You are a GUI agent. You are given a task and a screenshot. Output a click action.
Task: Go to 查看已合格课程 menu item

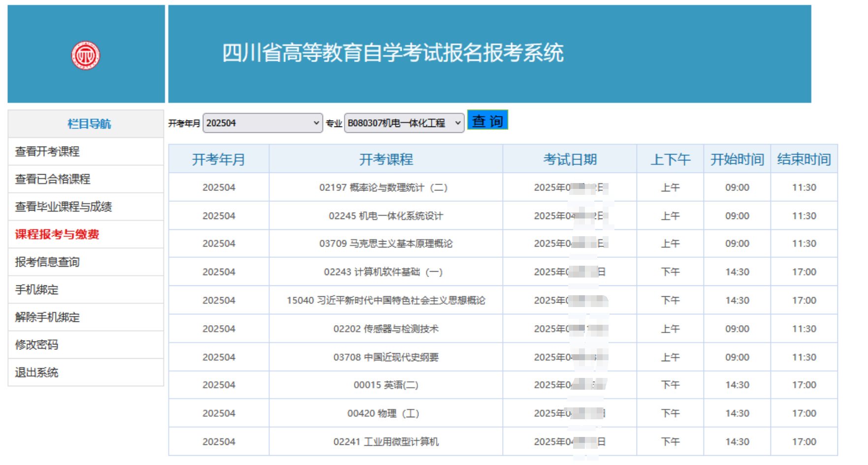click(53, 179)
